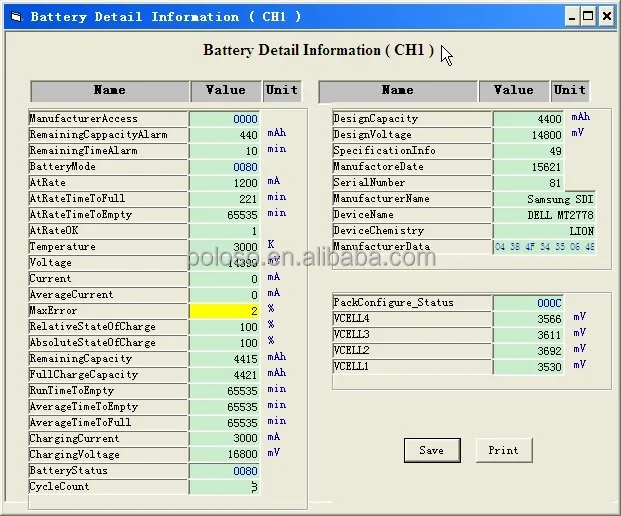Select the BatteryMode value field
Viewport: 621px width, 516px height.
pyautogui.click(x=225, y=167)
